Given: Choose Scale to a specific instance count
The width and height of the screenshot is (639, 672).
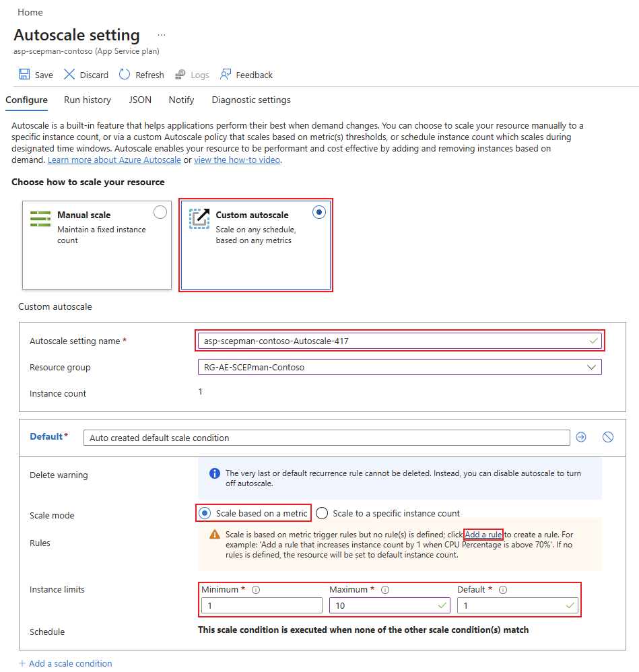Looking at the screenshot, I should [322, 513].
